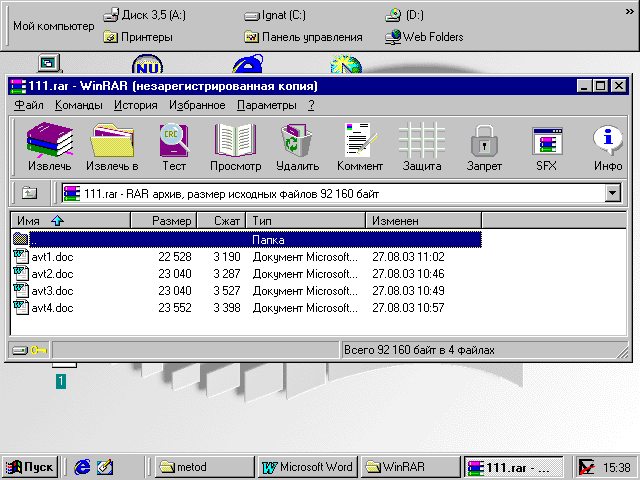Open Web Folders in desktop toolbar
Image resolution: width=640 pixels, height=480 pixels.
(424, 37)
